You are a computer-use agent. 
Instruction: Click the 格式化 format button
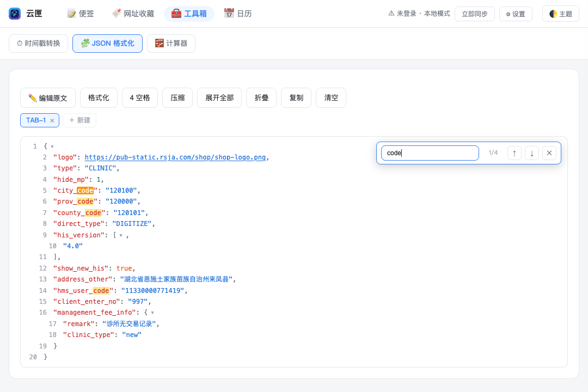(99, 98)
